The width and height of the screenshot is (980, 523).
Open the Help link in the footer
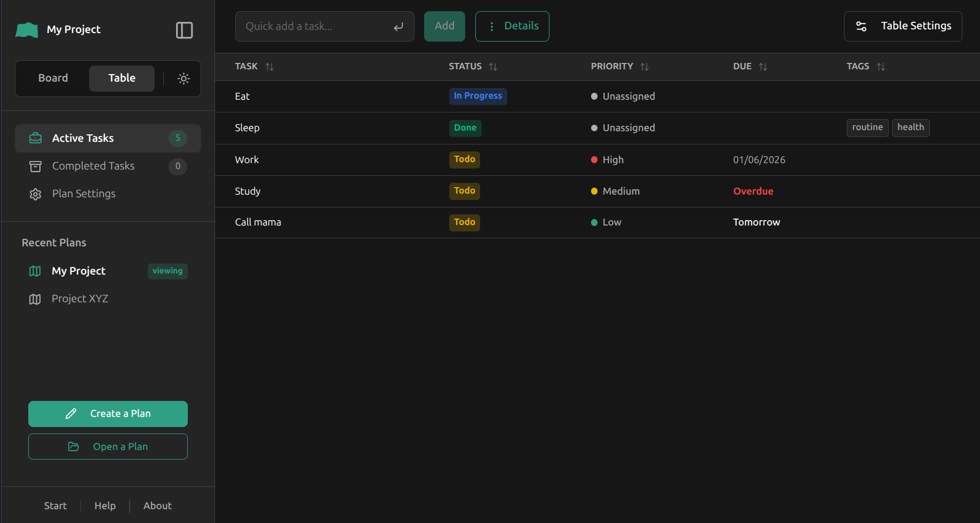(x=105, y=506)
